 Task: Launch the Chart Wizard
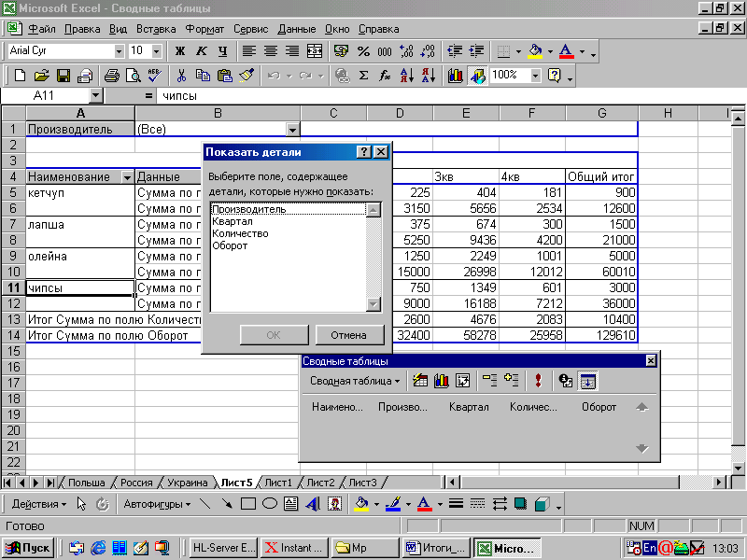point(455,76)
